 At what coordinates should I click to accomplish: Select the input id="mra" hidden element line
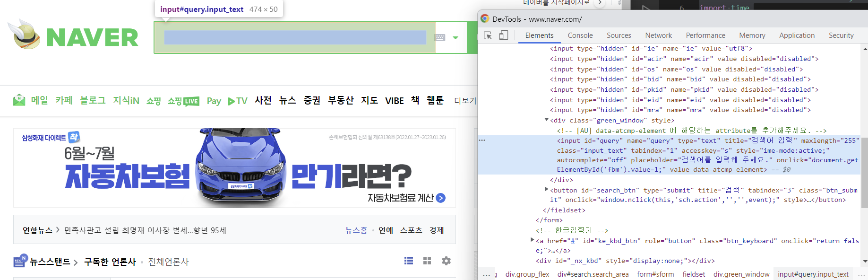click(x=680, y=110)
